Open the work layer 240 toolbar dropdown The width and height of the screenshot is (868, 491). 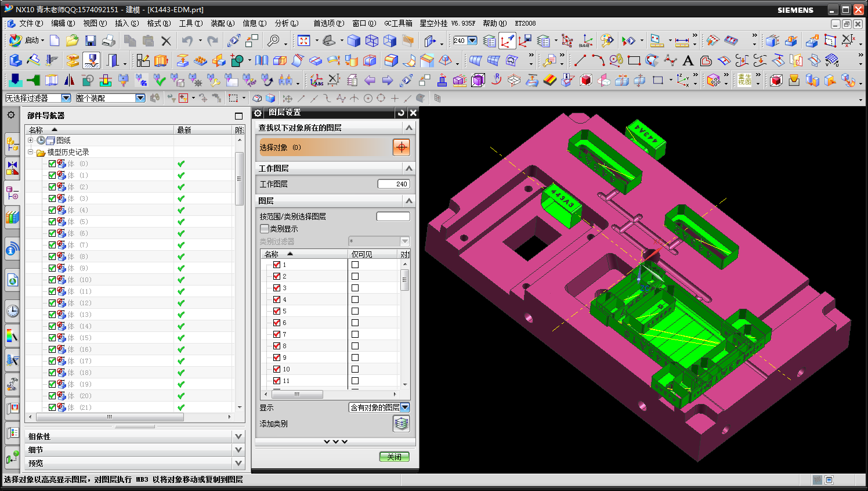(x=472, y=41)
